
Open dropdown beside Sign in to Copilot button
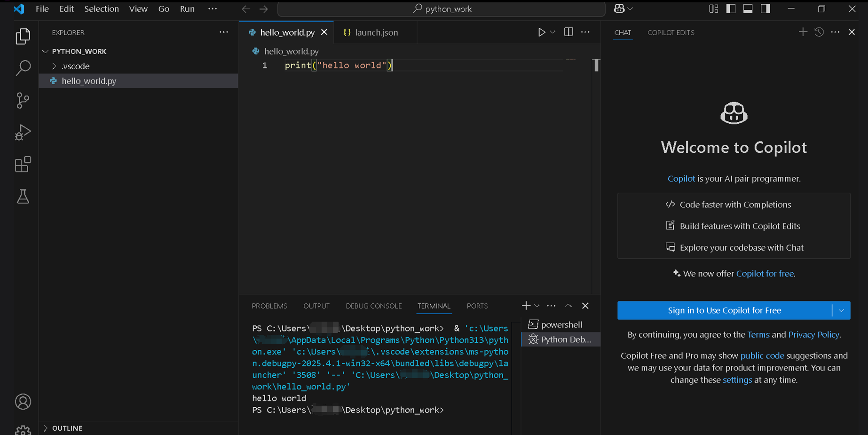(x=841, y=310)
